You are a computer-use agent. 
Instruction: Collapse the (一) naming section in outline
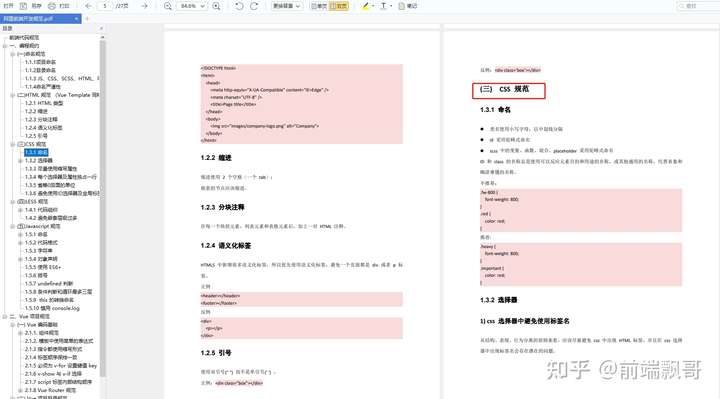[13, 54]
